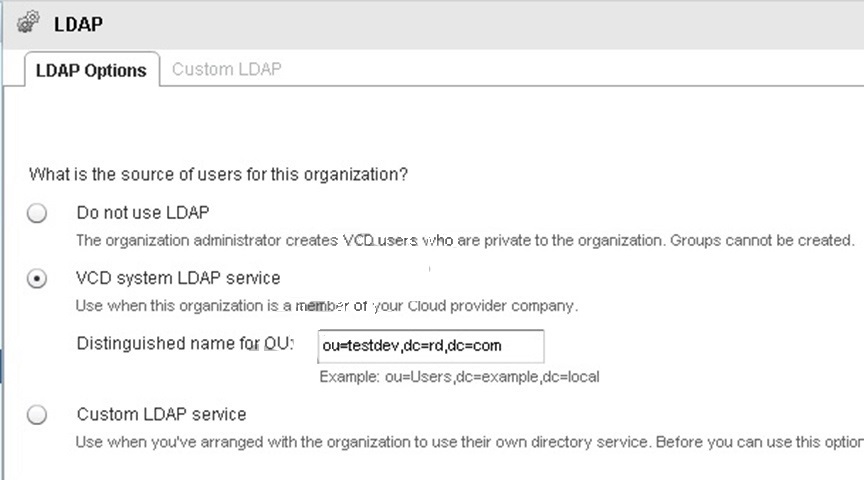Switch to the LDAP Options tab

tap(91, 70)
